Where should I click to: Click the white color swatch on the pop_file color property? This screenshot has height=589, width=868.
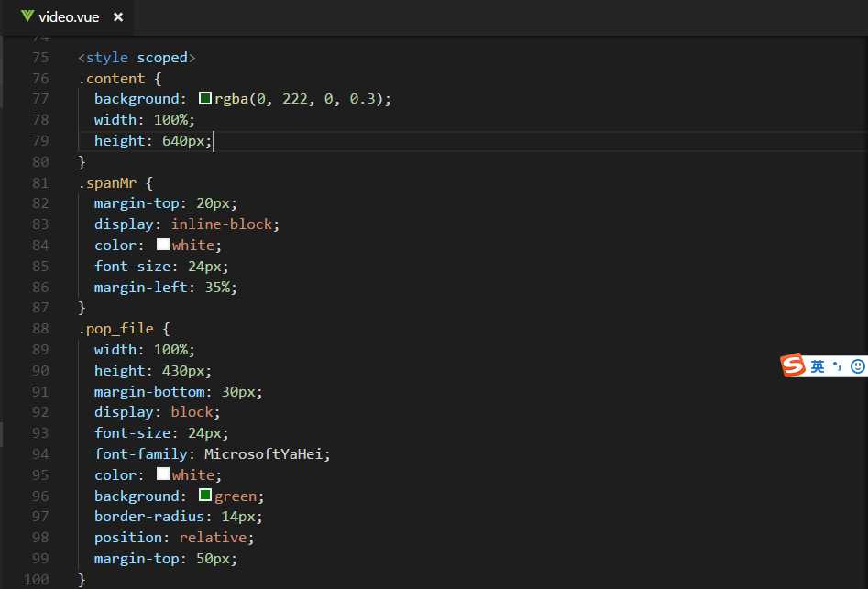[163, 474]
